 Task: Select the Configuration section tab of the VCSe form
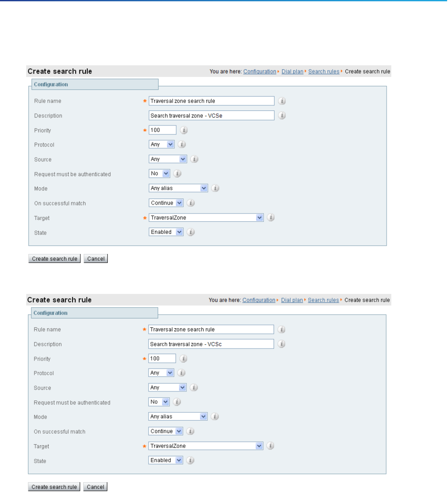95,84
